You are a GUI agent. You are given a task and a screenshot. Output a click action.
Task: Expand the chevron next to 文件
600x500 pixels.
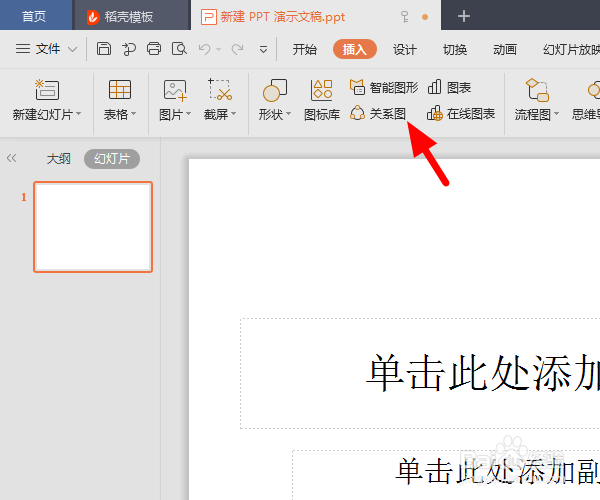click(72, 49)
